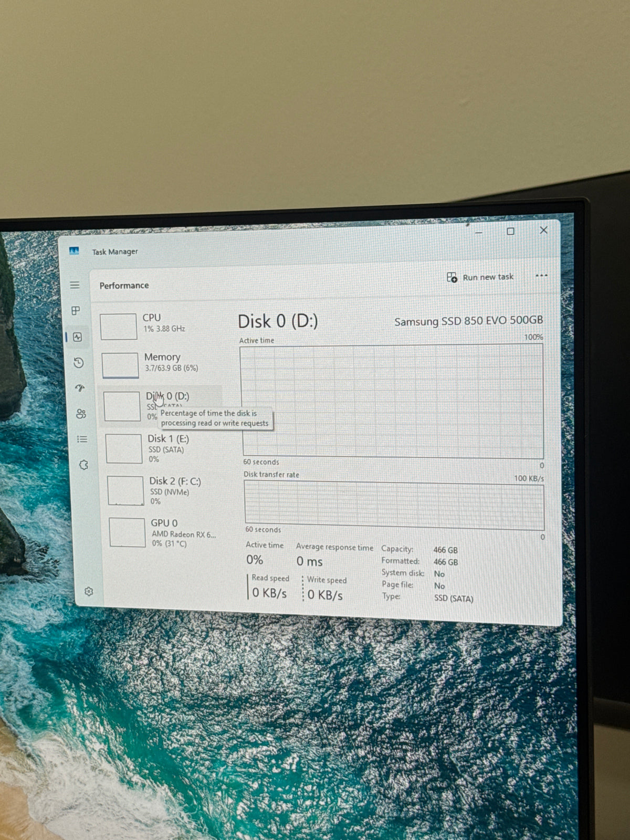Image resolution: width=630 pixels, height=840 pixels.
Task: Click the Disk 0 (D:) heading
Action: click(x=278, y=321)
